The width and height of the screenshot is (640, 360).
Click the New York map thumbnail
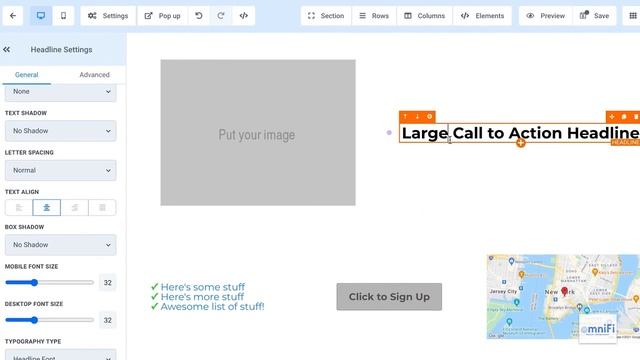563,297
